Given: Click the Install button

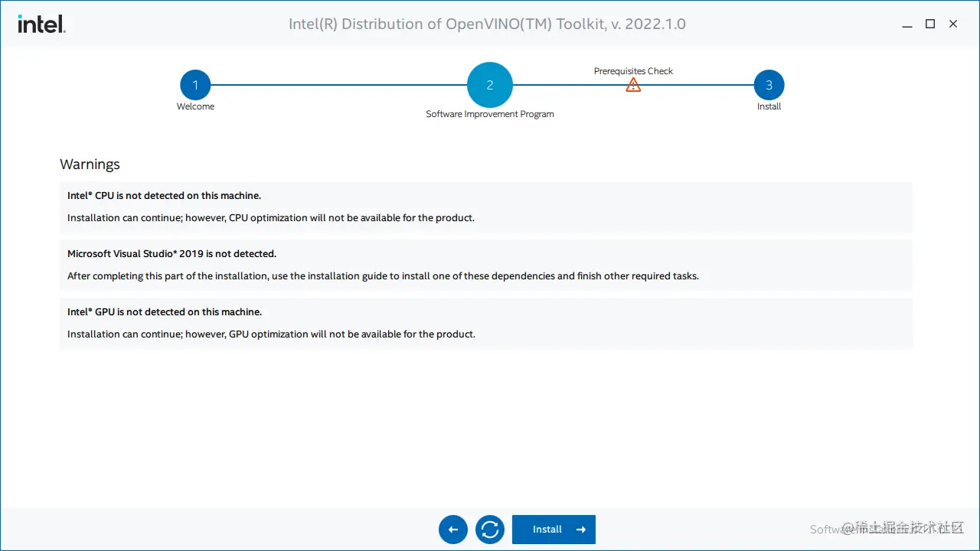Looking at the screenshot, I should [x=554, y=530].
